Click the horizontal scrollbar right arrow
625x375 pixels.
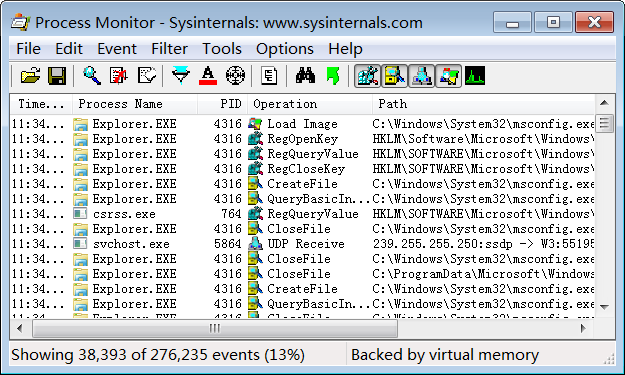click(584, 329)
